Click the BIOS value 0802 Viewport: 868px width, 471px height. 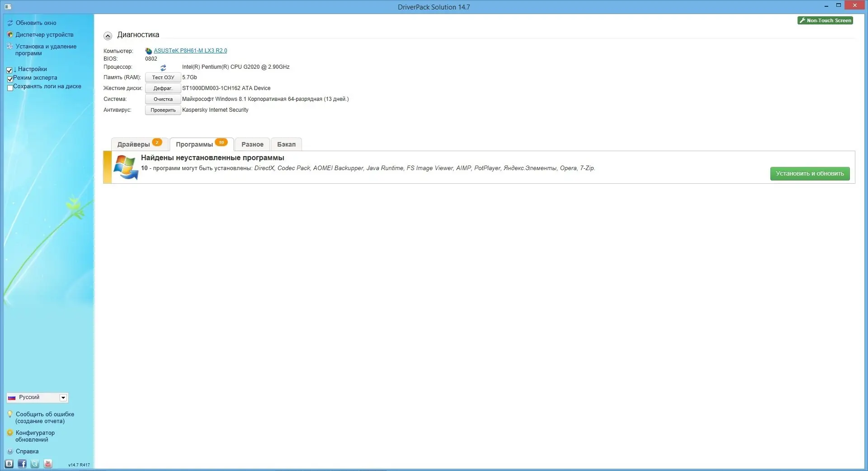151,59
